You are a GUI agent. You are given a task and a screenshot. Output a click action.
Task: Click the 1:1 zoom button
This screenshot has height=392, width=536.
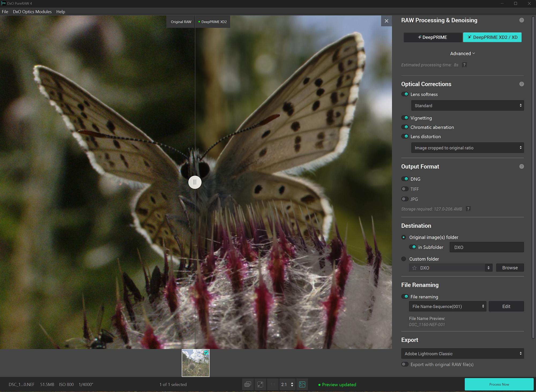click(273, 384)
